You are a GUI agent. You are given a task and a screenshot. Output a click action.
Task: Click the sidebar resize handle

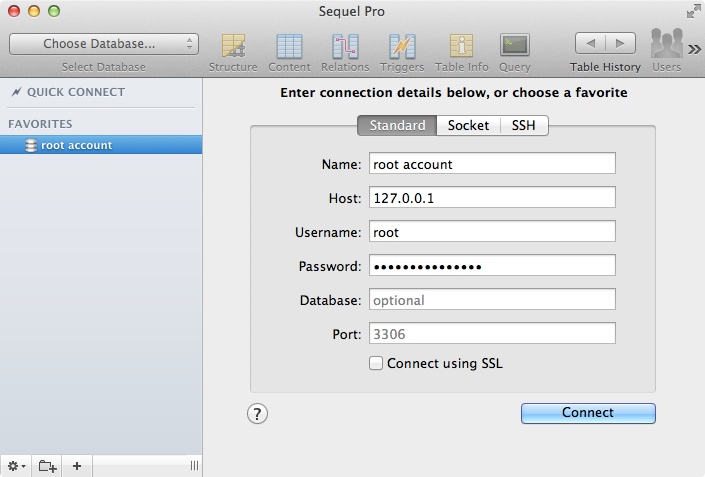point(194,466)
